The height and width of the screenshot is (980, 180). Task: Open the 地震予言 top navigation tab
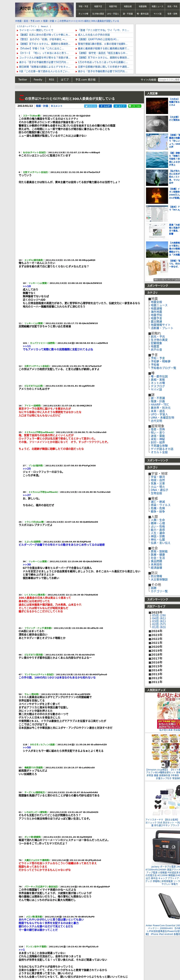pyautogui.click(x=98, y=7)
